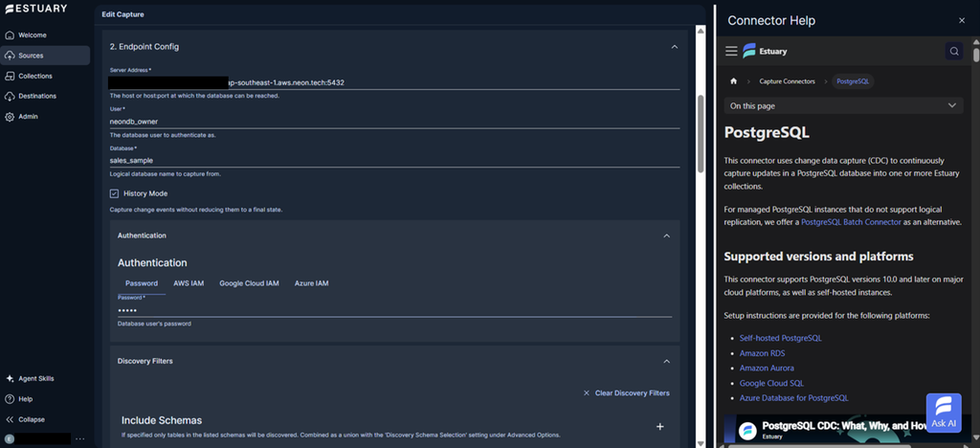Open the Self-hosted PostgreSQL link
Image resolution: width=980 pixels, height=448 pixels.
tap(781, 338)
